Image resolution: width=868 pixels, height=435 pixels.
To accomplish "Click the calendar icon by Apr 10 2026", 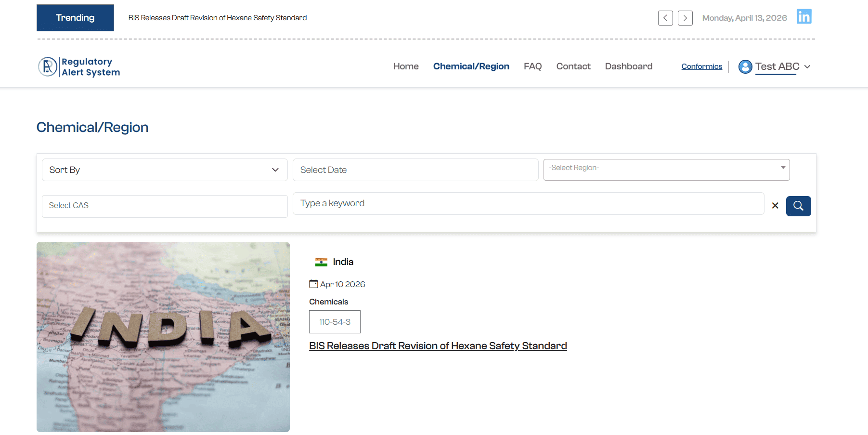I will pyautogui.click(x=313, y=284).
